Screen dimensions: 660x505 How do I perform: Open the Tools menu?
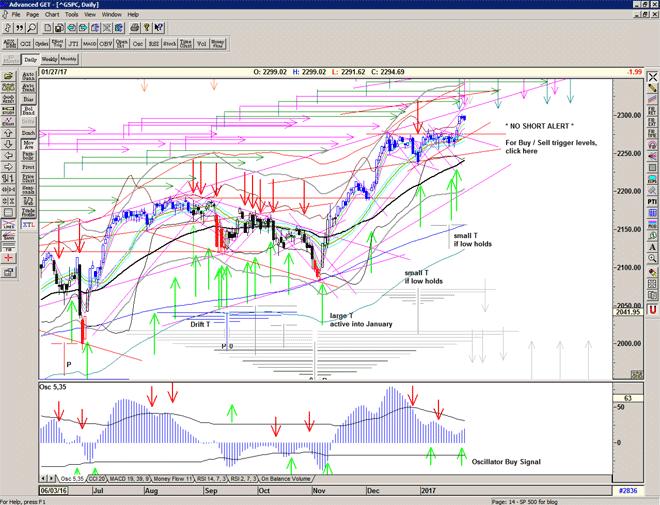point(72,15)
